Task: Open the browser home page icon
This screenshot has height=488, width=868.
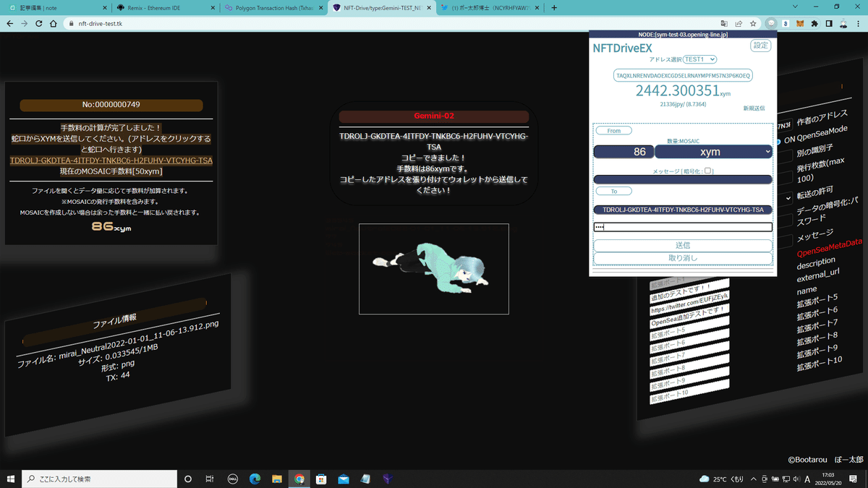Action: 55,23
